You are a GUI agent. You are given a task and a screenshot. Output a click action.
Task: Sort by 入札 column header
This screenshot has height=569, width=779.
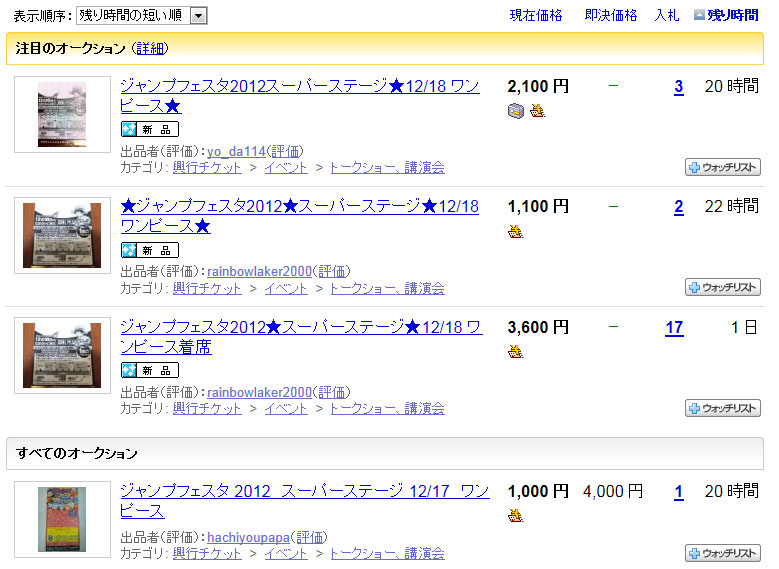(667, 15)
